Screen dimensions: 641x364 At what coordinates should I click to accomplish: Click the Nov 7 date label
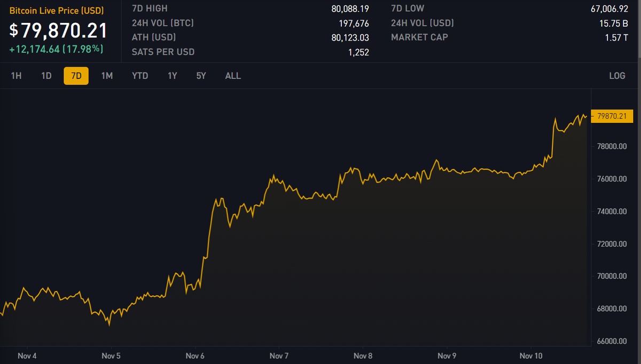click(x=279, y=355)
